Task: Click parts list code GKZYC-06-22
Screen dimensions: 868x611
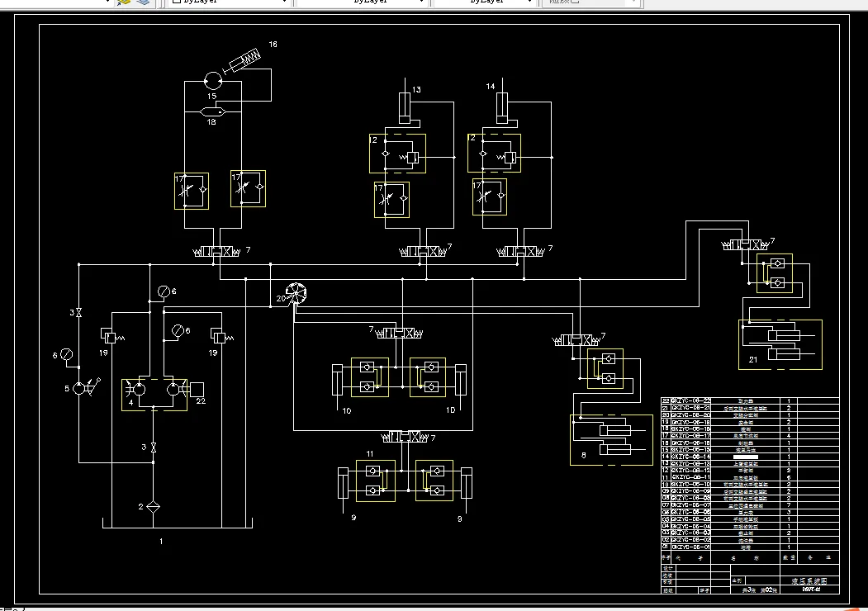Action: pyautogui.click(x=691, y=400)
